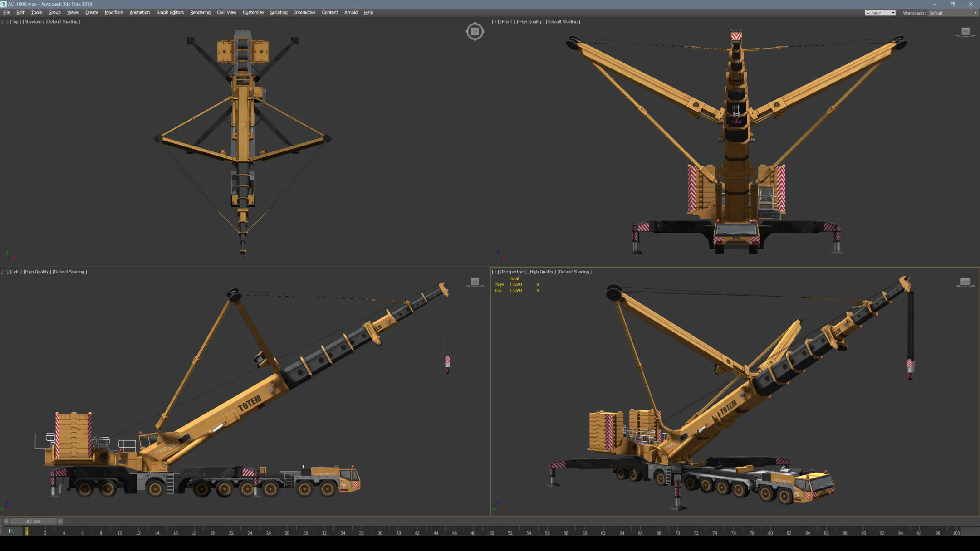980x551 pixels.
Task: Open the [Perspective] viewport label menu
Action: 513,272
